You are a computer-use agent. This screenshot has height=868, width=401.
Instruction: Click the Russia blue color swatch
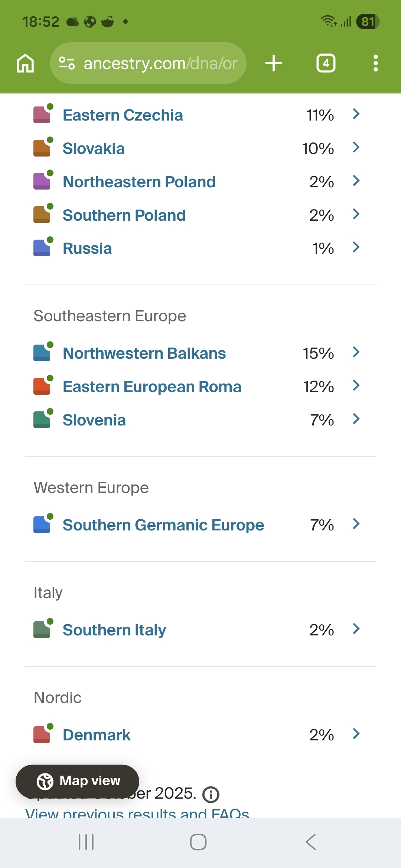42,248
